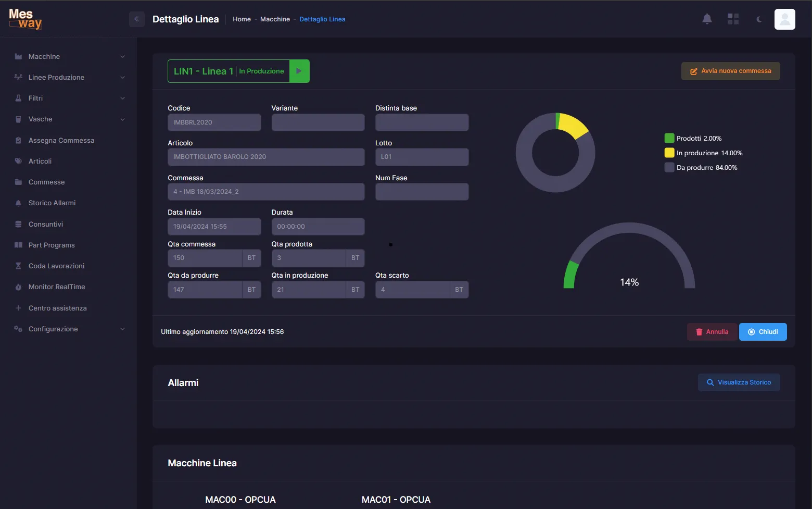
Task: Open the notifications bell
Action: click(x=707, y=19)
